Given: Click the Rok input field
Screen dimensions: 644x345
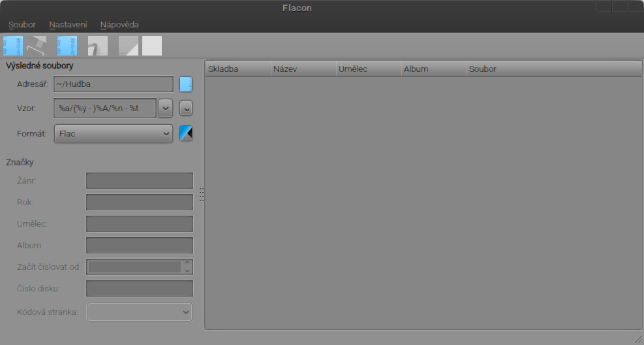Looking at the screenshot, I should click(140, 203).
